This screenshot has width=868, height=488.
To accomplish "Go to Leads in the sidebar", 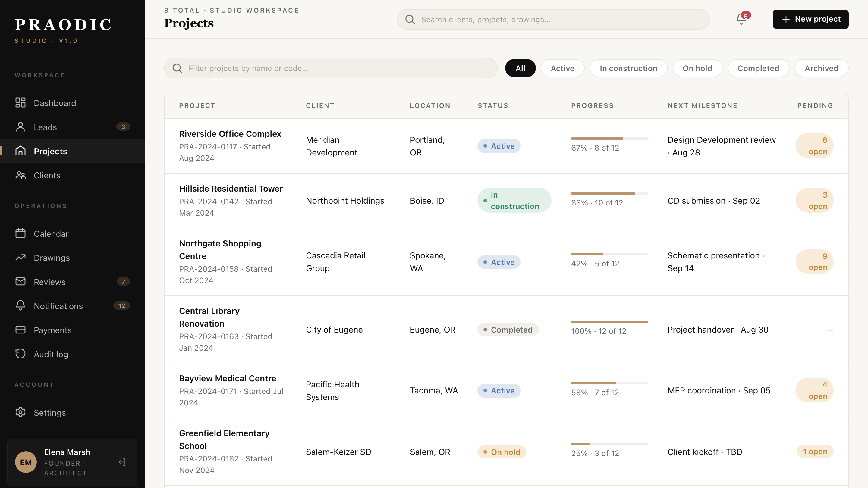I will click(72, 127).
